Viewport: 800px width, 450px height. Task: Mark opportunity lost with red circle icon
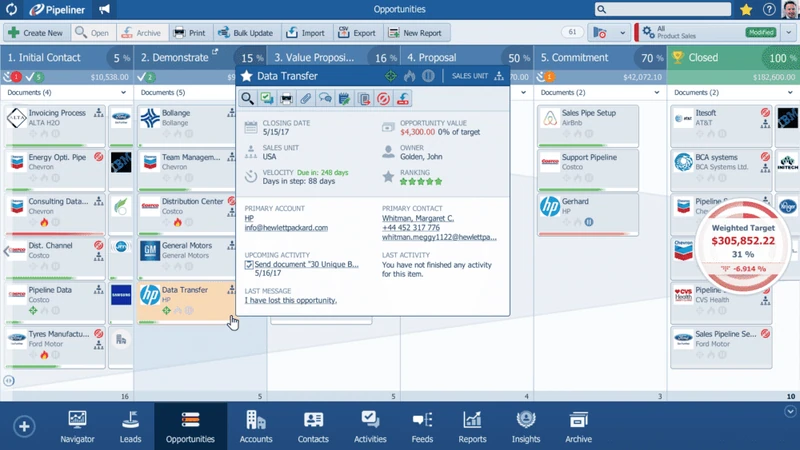tap(384, 98)
